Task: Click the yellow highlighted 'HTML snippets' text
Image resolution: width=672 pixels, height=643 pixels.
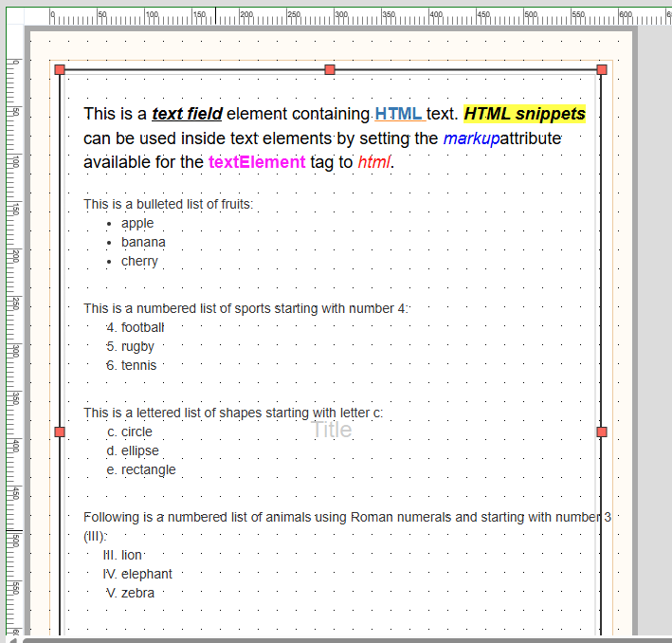Action: point(524,114)
